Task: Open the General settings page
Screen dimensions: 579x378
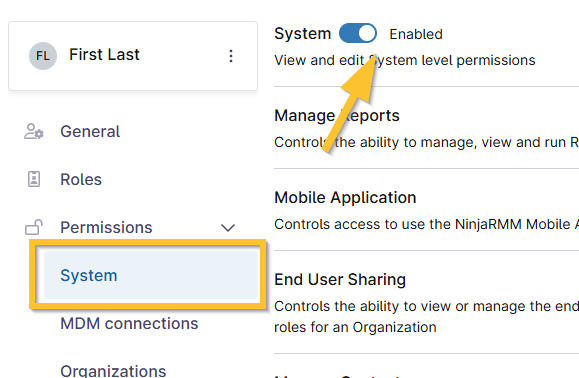Action: click(x=90, y=131)
